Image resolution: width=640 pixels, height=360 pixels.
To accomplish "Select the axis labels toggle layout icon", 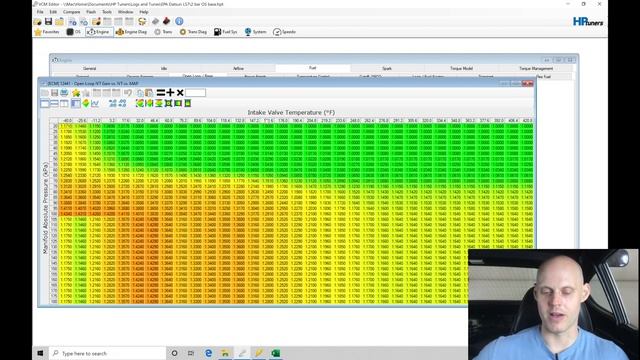I will coord(76,104).
